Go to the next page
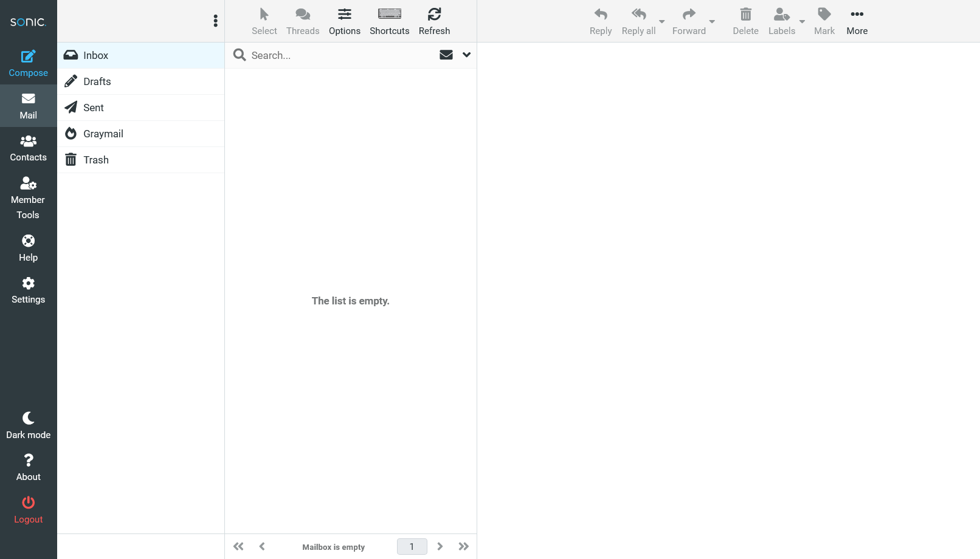980x559 pixels. (440, 546)
